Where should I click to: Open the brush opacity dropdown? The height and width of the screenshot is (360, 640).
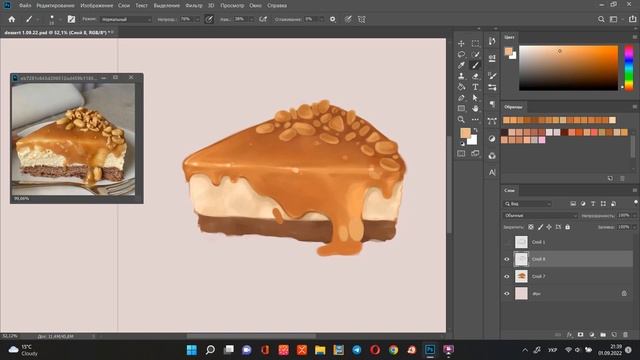coord(198,19)
